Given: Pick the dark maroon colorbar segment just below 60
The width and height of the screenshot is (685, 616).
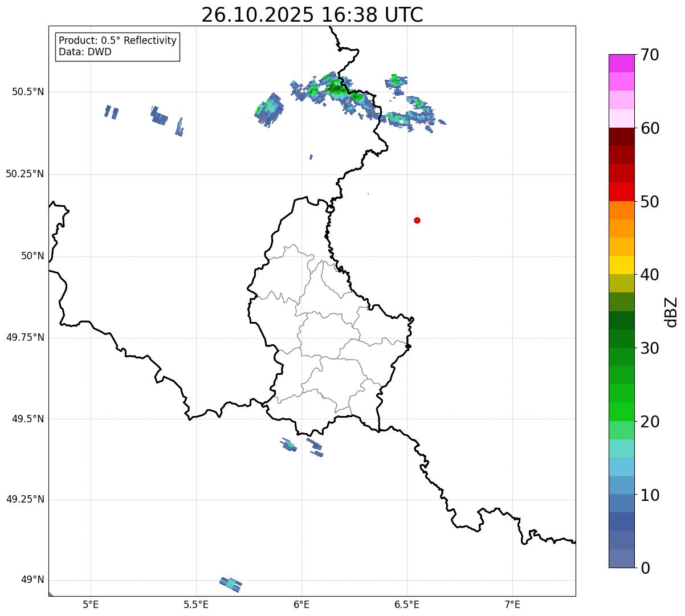Looking at the screenshot, I should point(622,137).
